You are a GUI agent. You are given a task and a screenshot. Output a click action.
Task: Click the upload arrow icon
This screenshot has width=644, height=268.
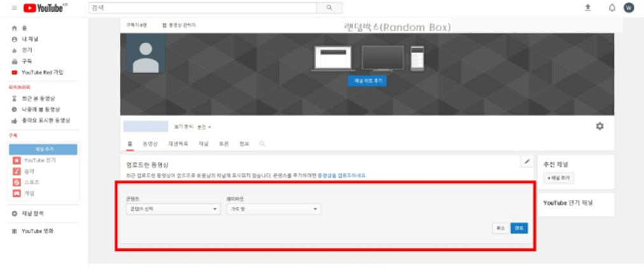588,8
